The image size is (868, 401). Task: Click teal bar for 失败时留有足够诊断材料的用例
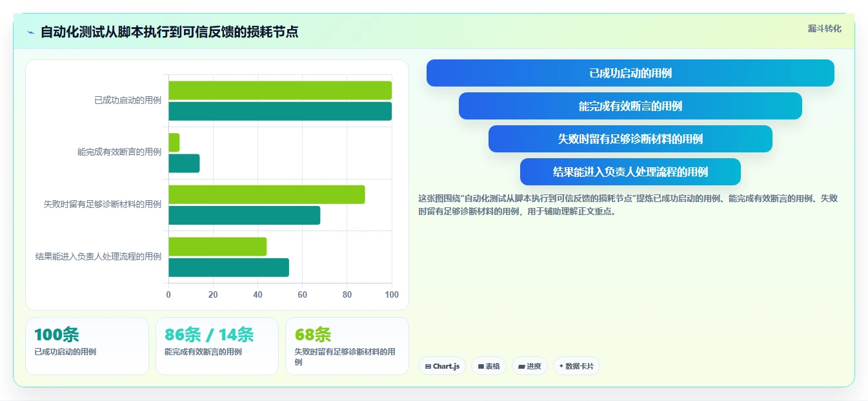tap(245, 215)
